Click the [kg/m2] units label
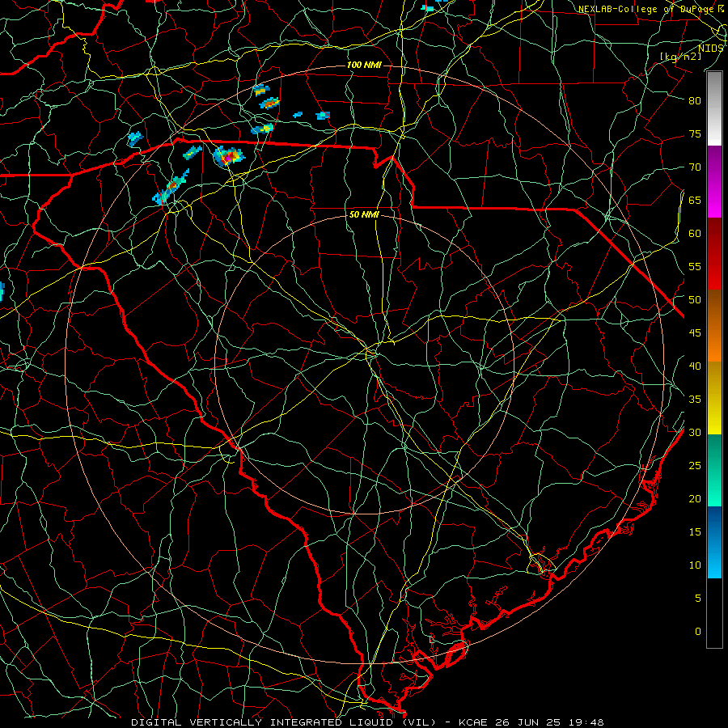 [680, 56]
